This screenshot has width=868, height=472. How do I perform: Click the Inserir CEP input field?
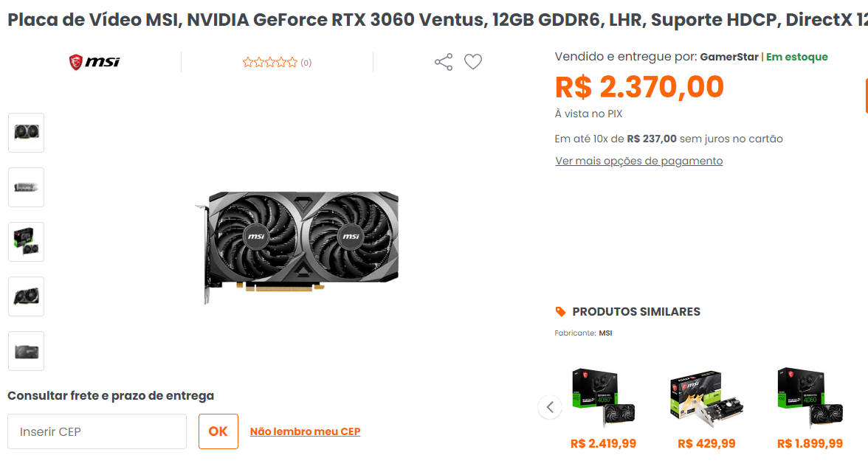click(97, 431)
